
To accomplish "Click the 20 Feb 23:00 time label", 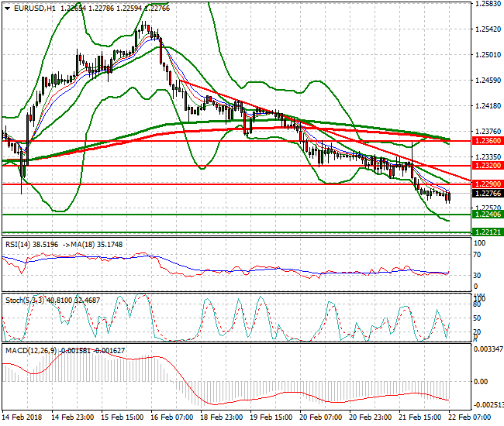I will (371, 417).
